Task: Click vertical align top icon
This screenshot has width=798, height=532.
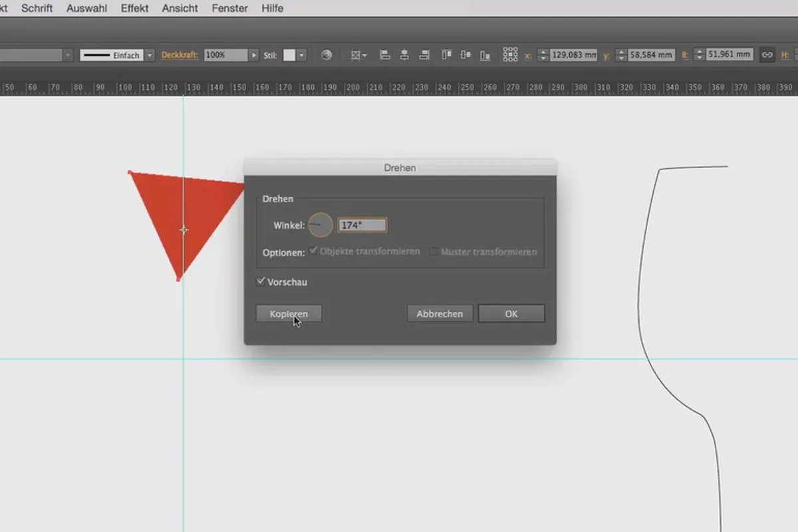Action: pos(447,55)
